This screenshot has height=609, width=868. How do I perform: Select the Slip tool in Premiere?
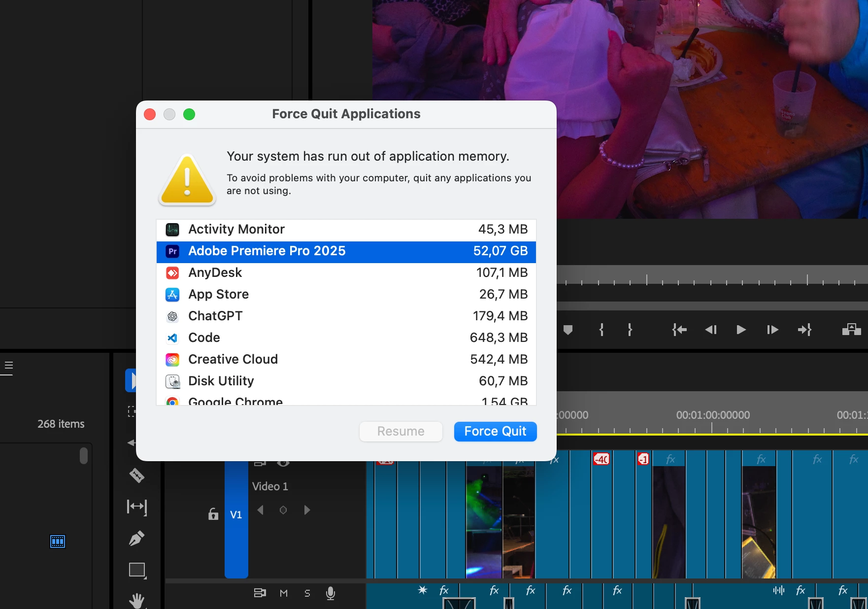136,507
